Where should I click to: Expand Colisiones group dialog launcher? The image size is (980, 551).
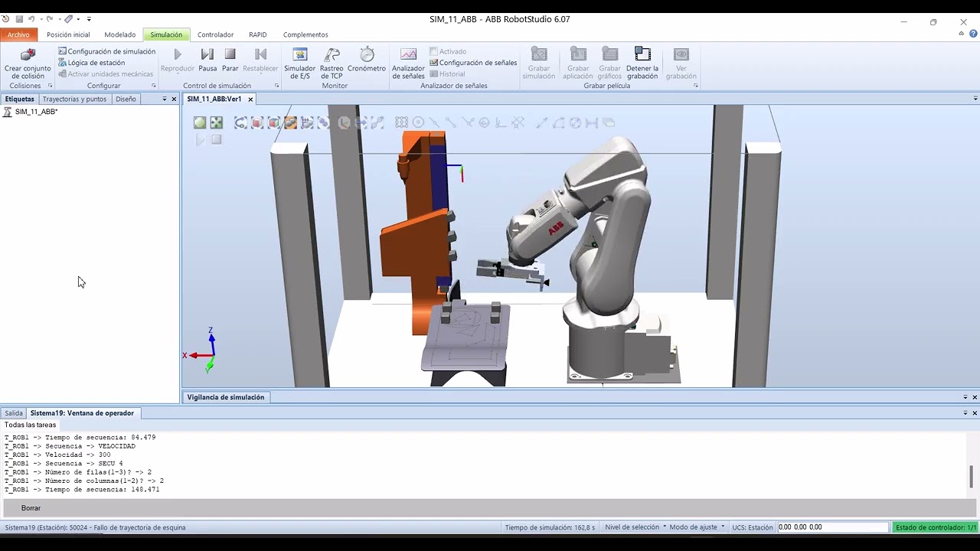tap(51, 86)
